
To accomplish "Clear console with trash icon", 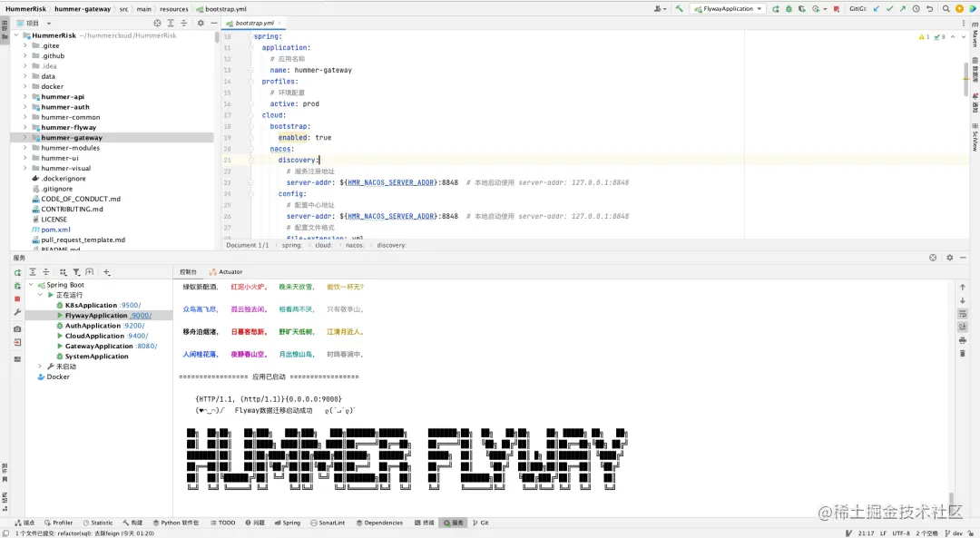I will [x=963, y=354].
